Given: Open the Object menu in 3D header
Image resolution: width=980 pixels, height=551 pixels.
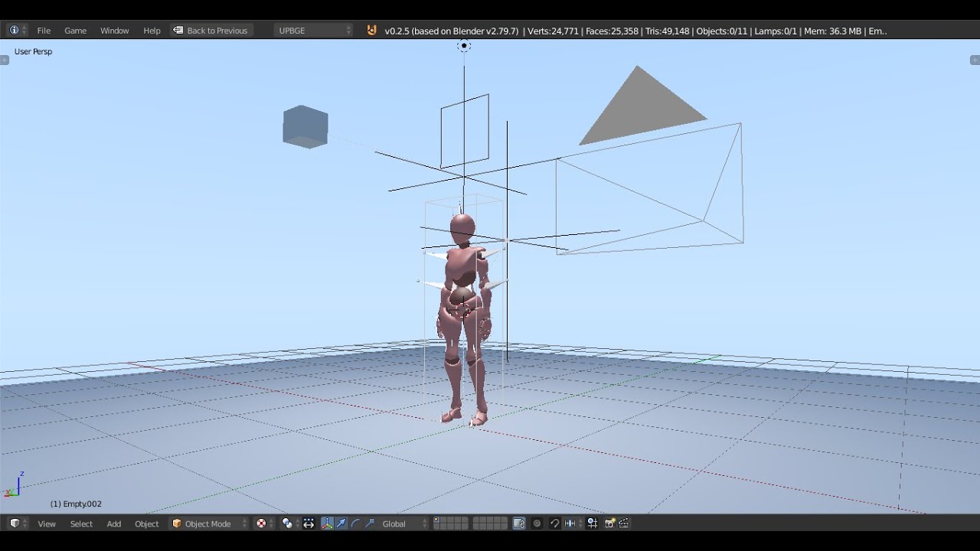Looking at the screenshot, I should coord(146,523).
